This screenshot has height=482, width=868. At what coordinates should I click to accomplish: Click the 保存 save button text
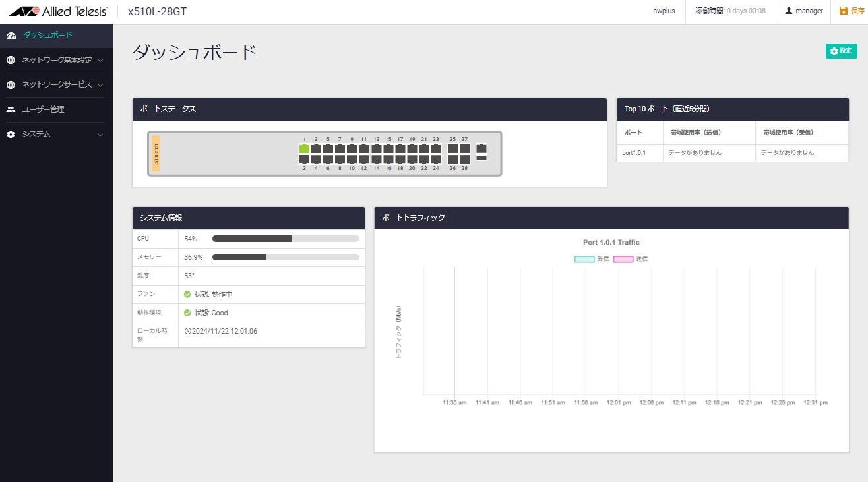tap(856, 11)
